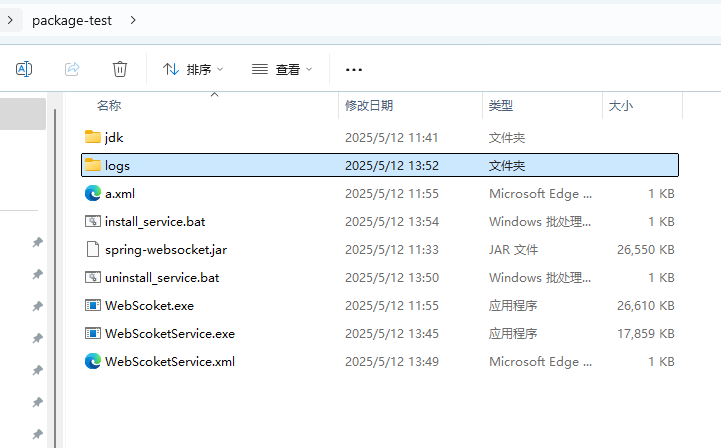Click the date 2025/5/12 13:52
The height and width of the screenshot is (448, 721).
pos(392,166)
